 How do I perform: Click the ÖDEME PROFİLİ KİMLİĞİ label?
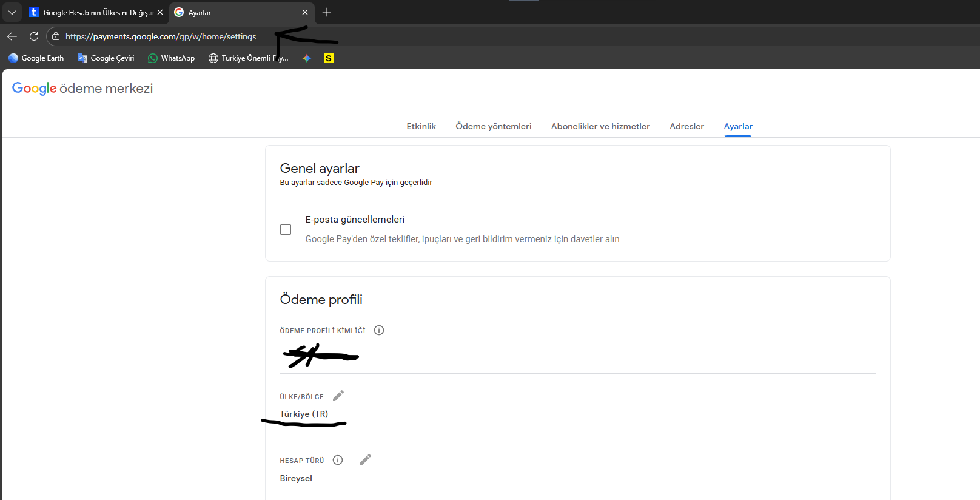(x=323, y=331)
